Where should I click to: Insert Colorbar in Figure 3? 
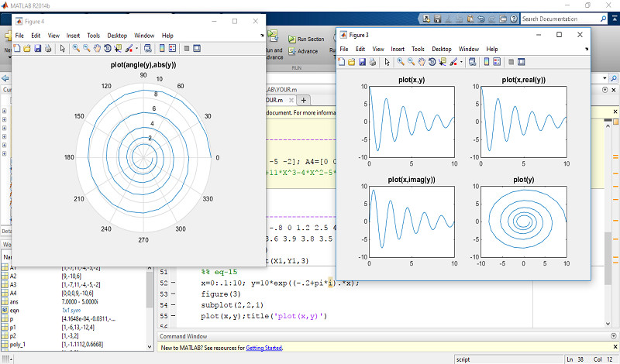coord(487,62)
